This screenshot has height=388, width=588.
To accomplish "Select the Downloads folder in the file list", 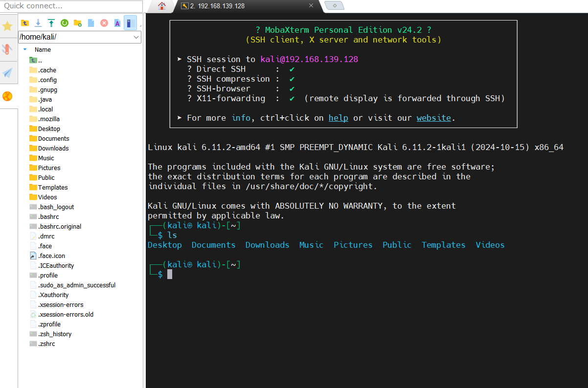I will pos(49,149).
